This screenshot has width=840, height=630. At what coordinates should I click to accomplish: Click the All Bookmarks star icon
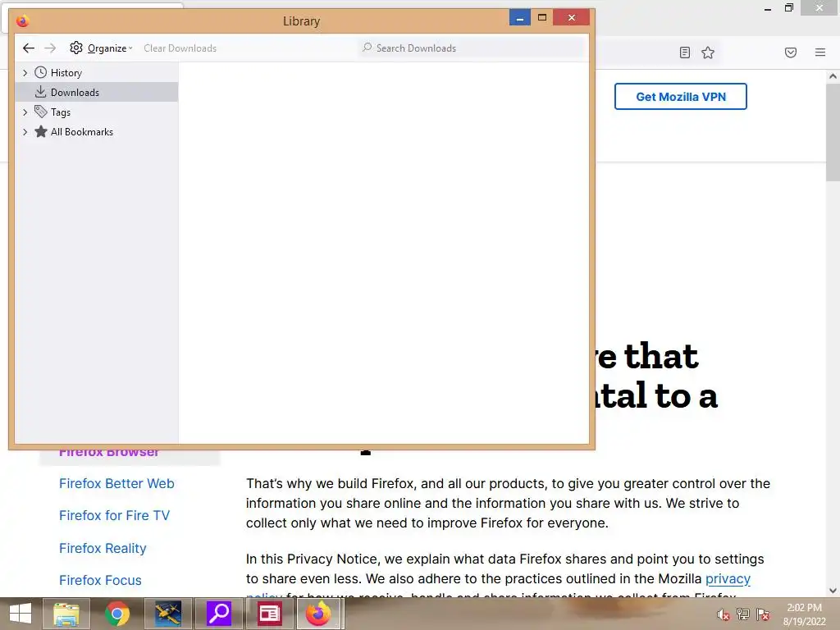click(41, 131)
